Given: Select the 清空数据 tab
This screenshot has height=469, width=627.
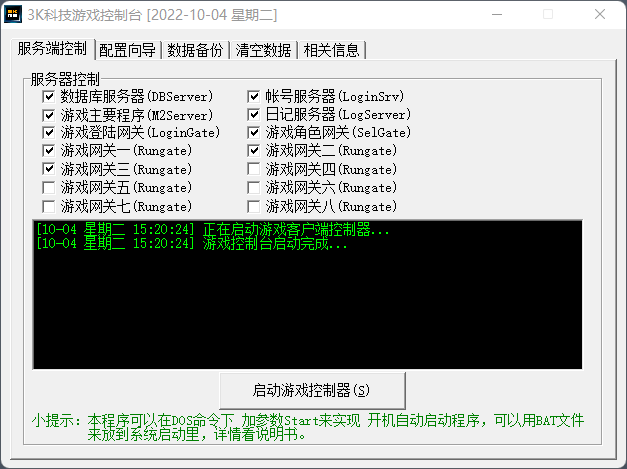Looking at the screenshot, I should click(263, 50).
